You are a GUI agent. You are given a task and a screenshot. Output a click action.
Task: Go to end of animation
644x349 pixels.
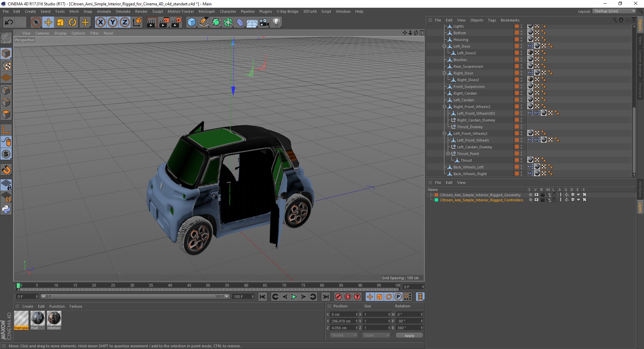(325, 297)
